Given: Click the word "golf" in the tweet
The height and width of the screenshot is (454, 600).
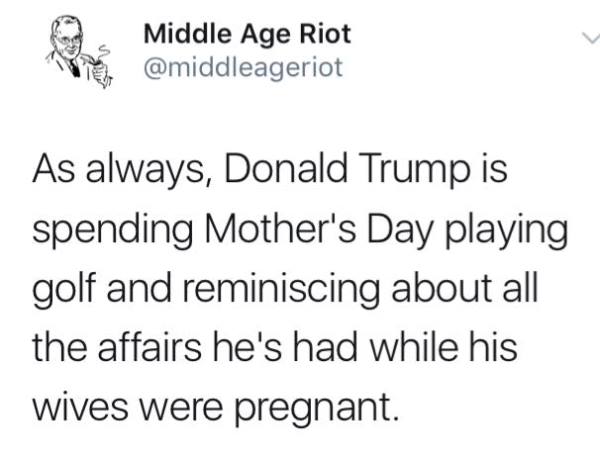Looking at the screenshot, I should [x=64, y=288].
